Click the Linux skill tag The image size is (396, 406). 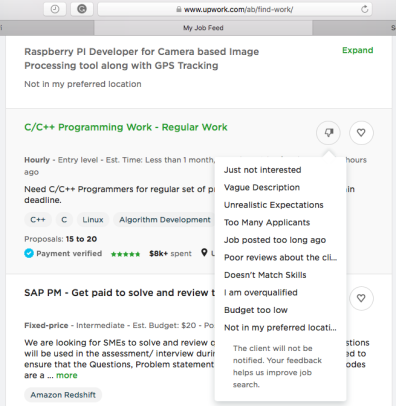click(93, 220)
